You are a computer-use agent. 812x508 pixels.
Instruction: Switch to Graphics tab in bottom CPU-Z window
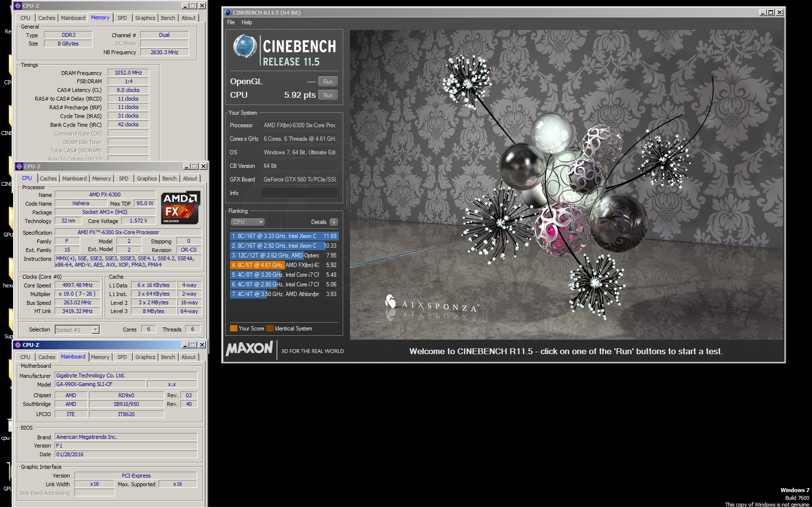tap(145, 357)
